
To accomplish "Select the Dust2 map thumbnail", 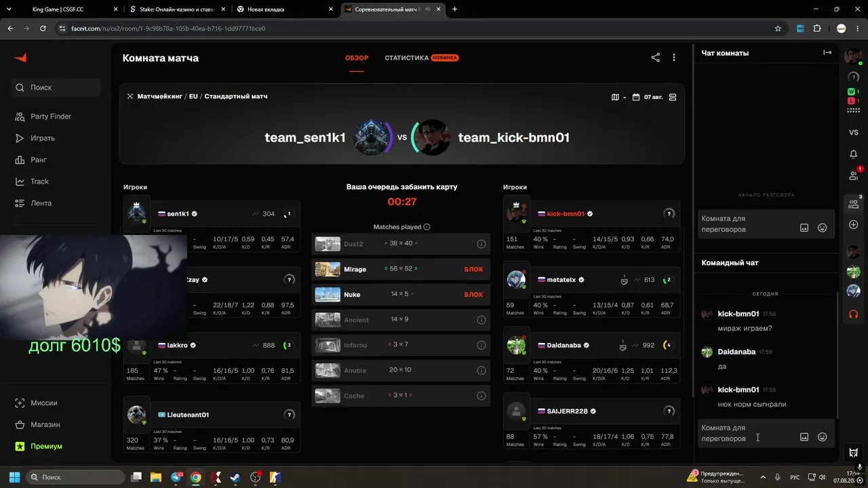I will tap(328, 244).
